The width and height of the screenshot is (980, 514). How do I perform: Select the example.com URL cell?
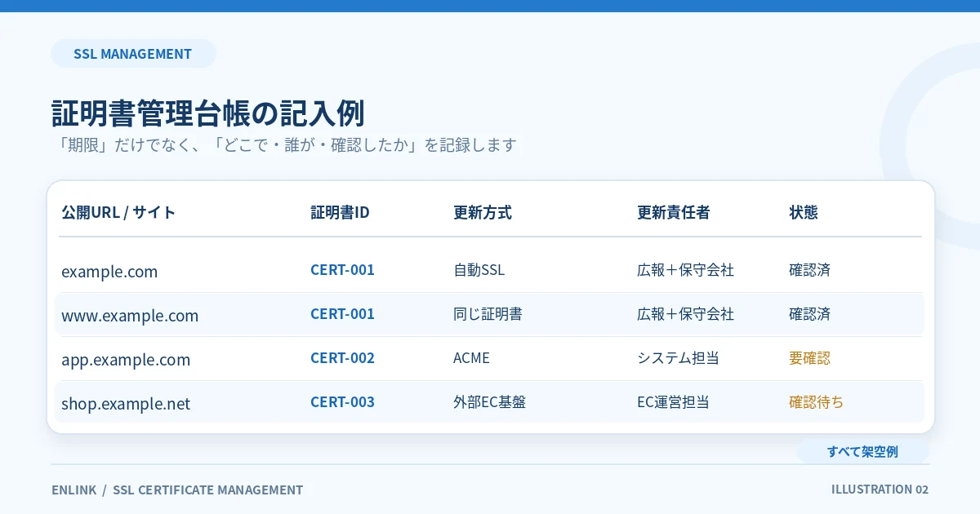point(109,272)
